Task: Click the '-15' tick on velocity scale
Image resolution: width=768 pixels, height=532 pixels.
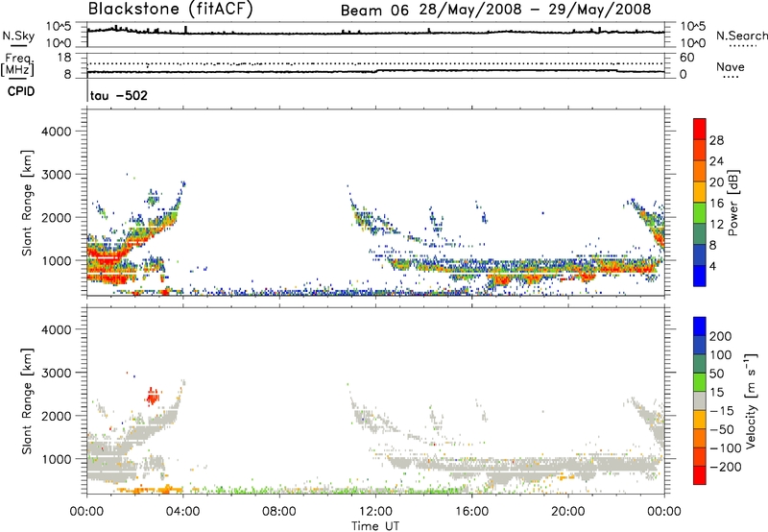Action: [722, 411]
